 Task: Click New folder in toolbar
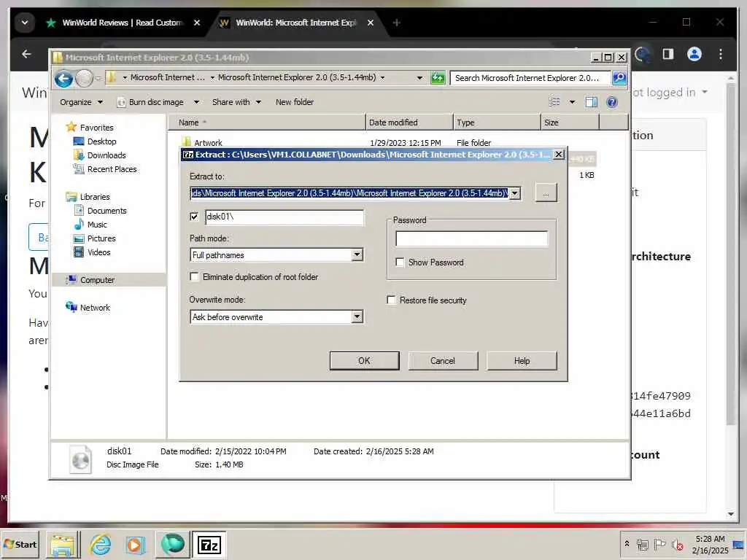tap(295, 102)
